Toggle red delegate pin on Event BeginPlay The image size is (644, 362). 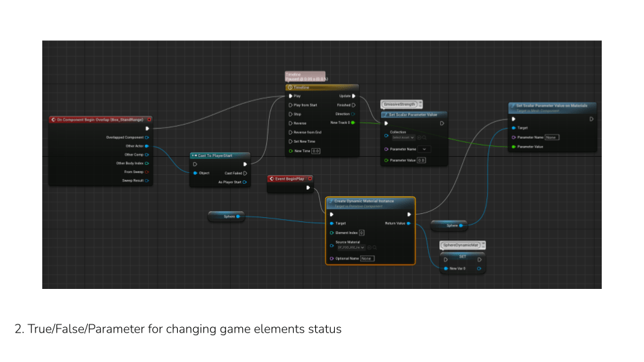coord(309,179)
